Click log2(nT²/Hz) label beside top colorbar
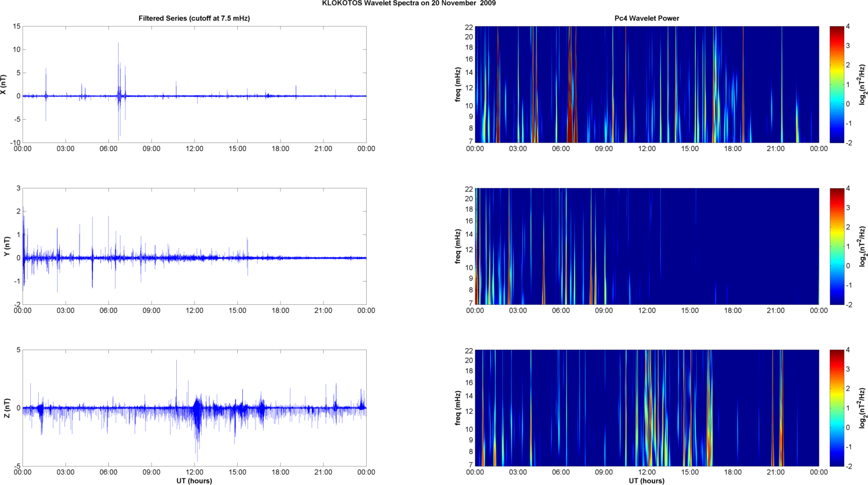The image size is (868, 485). click(863, 84)
